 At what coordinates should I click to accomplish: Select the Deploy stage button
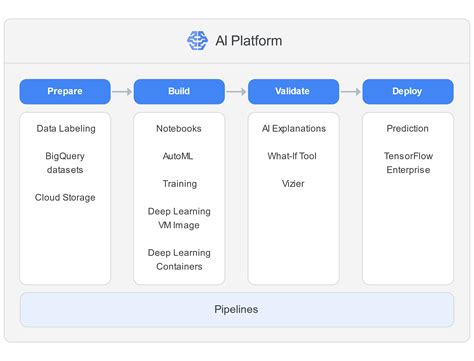tap(408, 91)
